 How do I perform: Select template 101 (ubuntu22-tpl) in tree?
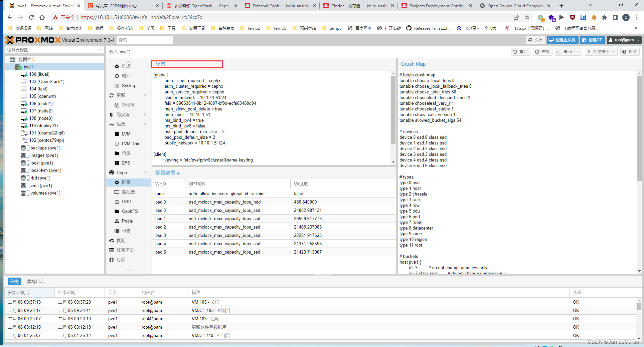43,133
